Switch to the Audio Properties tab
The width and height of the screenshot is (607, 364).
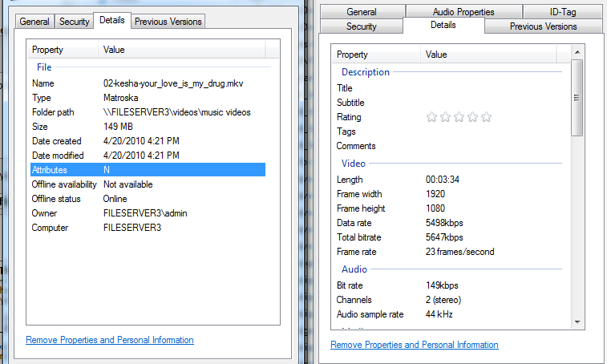(463, 12)
